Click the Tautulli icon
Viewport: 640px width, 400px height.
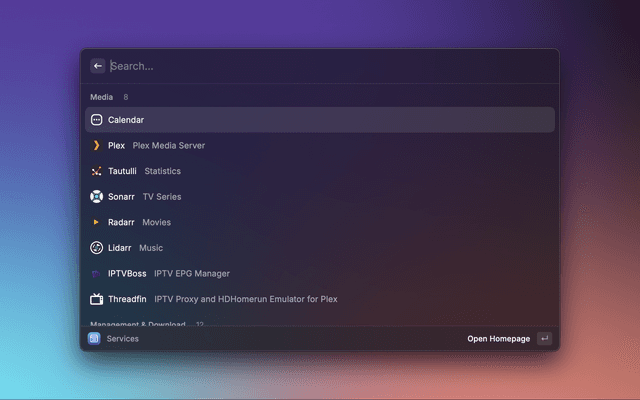click(x=97, y=171)
